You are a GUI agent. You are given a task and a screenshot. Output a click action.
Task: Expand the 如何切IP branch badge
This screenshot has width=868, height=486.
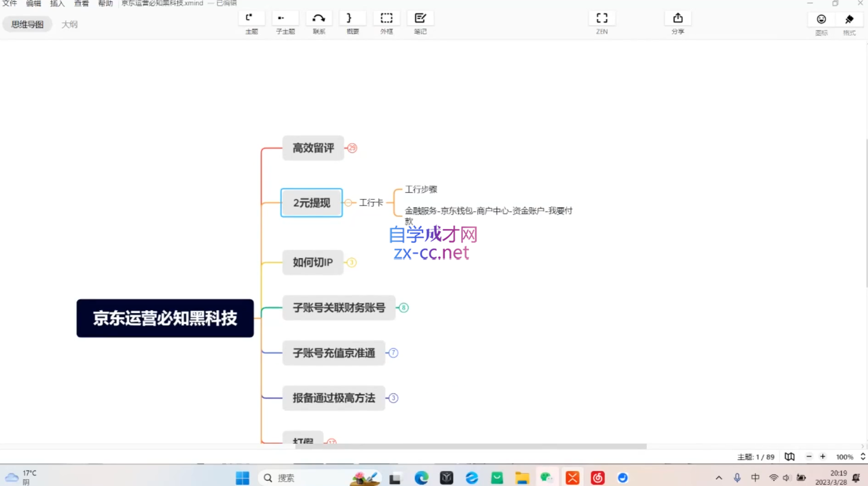pos(352,262)
